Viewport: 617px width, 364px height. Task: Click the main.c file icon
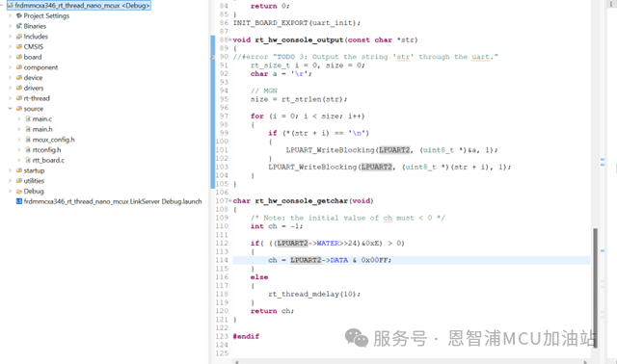tap(28, 118)
